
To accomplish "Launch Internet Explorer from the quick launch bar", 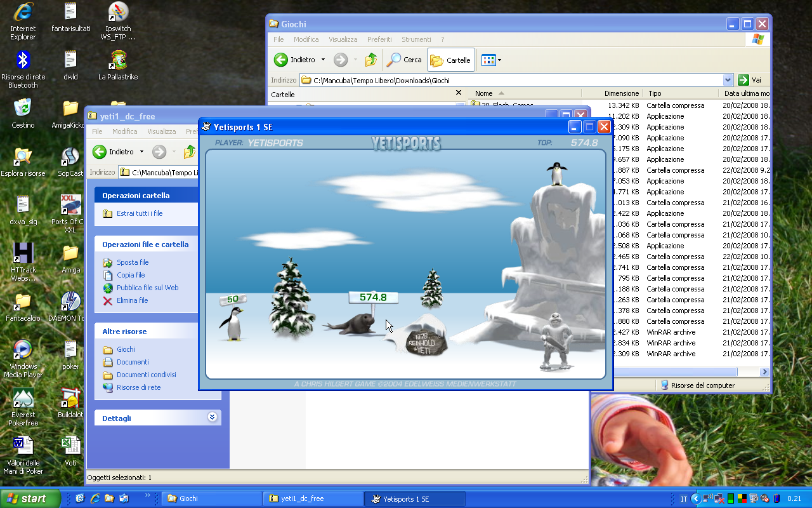I will (96, 498).
